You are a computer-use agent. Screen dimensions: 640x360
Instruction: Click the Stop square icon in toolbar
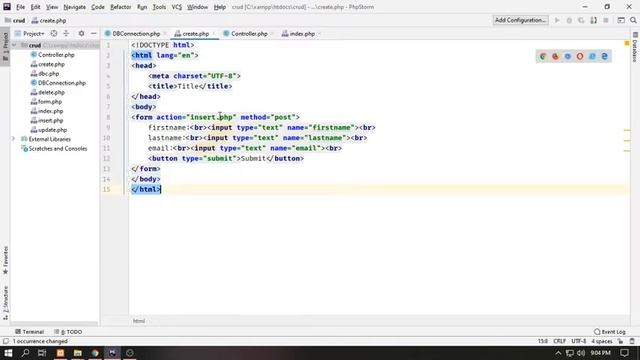[x=606, y=20]
